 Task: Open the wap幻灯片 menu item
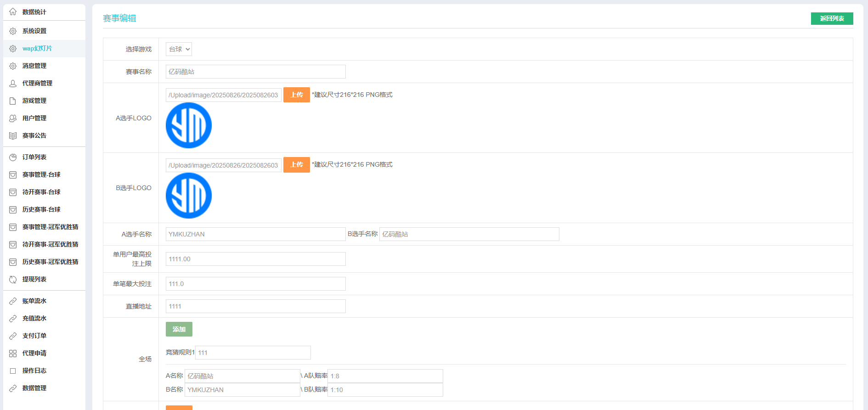37,49
